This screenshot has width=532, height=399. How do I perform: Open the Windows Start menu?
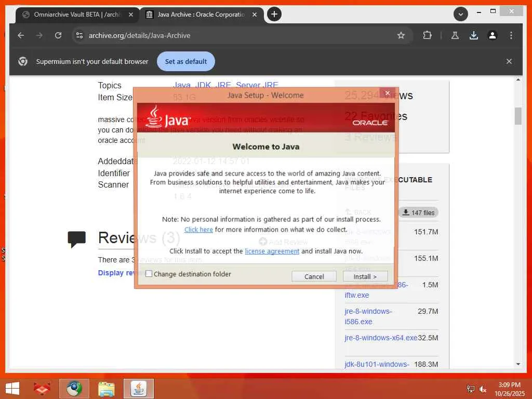(x=12, y=389)
